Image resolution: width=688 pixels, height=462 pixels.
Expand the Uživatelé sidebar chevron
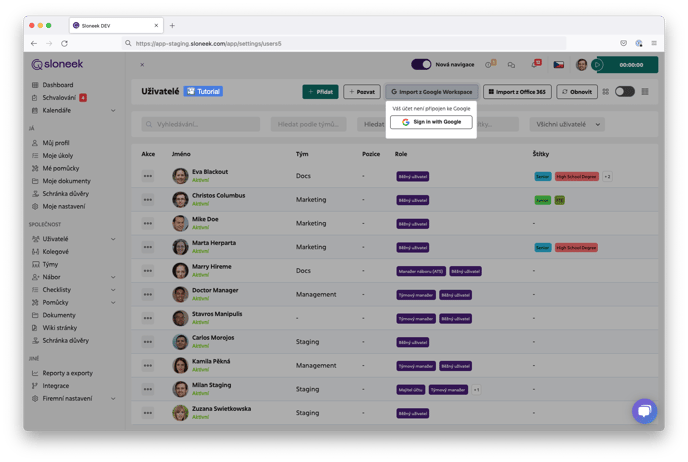point(113,239)
